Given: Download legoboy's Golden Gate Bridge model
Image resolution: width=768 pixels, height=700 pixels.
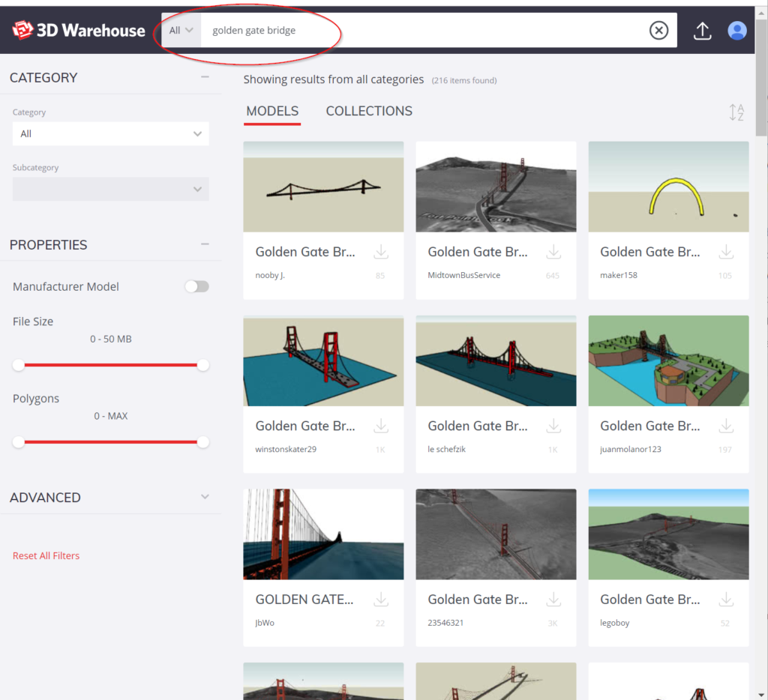Looking at the screenshot, I should click(x=726, y=600).
